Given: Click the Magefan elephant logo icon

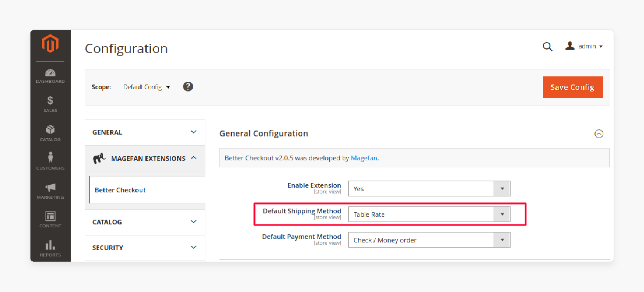Looking at the screenshot, I should click(99, 158).
